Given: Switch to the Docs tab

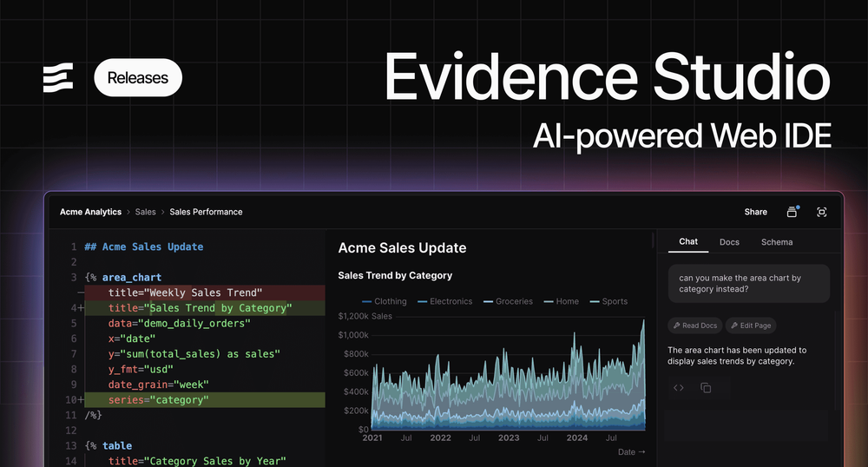Looking at the screenshot, I should (729, 242).
